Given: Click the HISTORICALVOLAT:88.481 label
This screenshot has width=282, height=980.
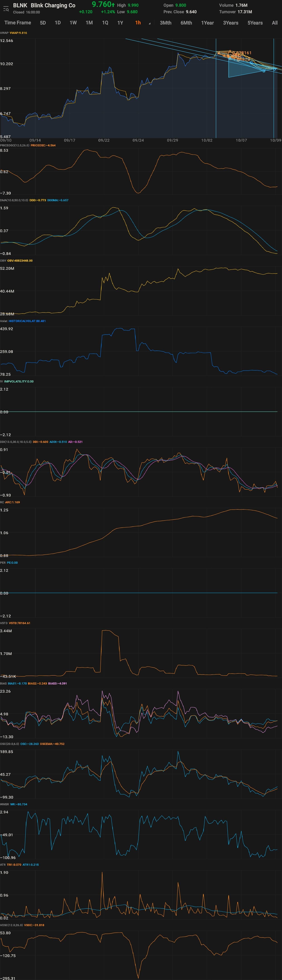Looking at the screenshot, I should (27, 321).
